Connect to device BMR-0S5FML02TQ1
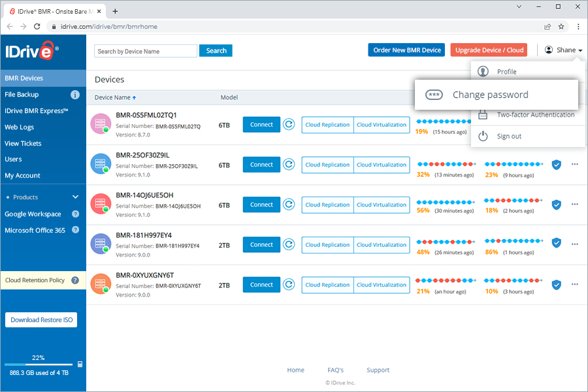Screen dimensions: 588x392 pyautogui.click(x=261, y=125)
